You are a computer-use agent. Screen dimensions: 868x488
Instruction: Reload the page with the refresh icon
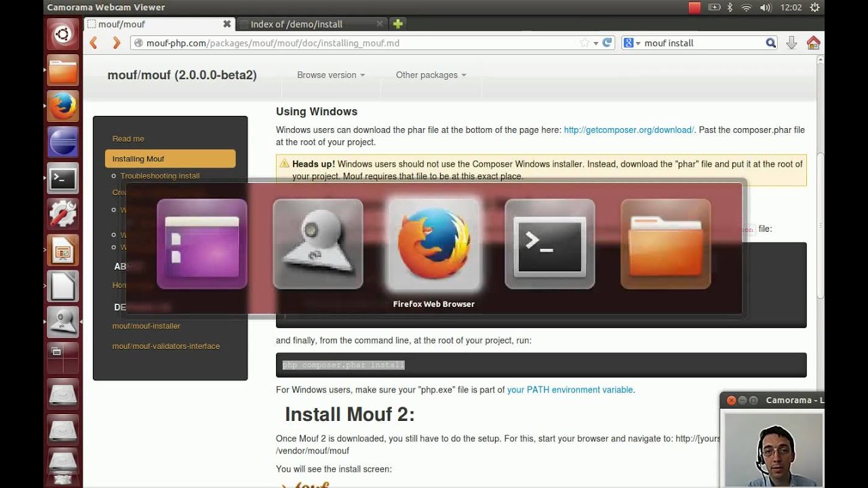pyautogui.click(x=608, y=43)
